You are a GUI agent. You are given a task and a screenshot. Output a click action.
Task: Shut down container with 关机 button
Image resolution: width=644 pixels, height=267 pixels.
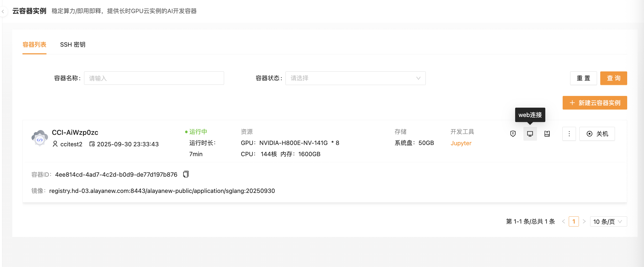click(x=597, y=134)
